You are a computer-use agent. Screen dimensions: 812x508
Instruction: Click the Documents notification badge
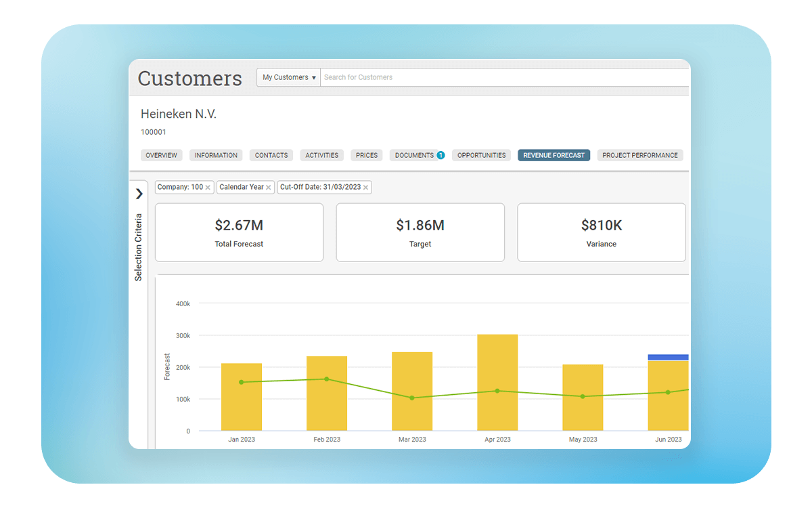pos(441,155)
